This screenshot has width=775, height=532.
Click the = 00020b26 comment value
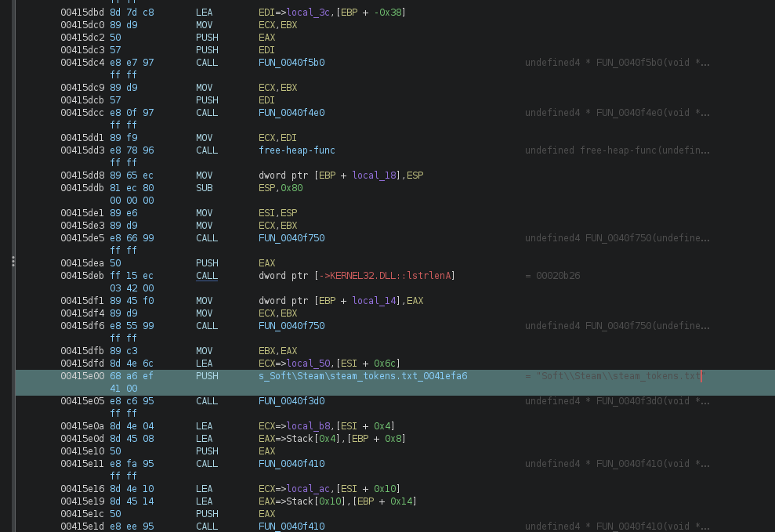552,276
